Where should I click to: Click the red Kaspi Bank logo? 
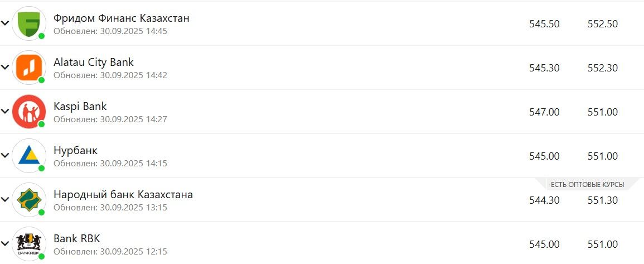(29, 111)
